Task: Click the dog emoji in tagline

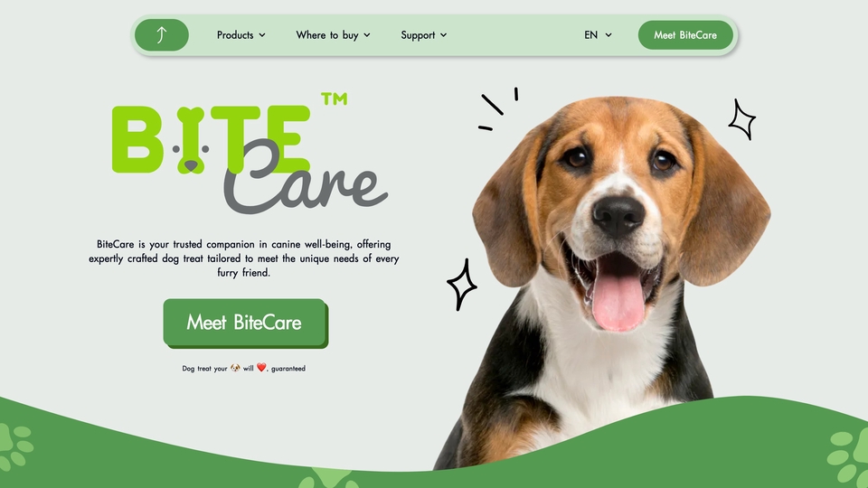Action: [235, 368]
